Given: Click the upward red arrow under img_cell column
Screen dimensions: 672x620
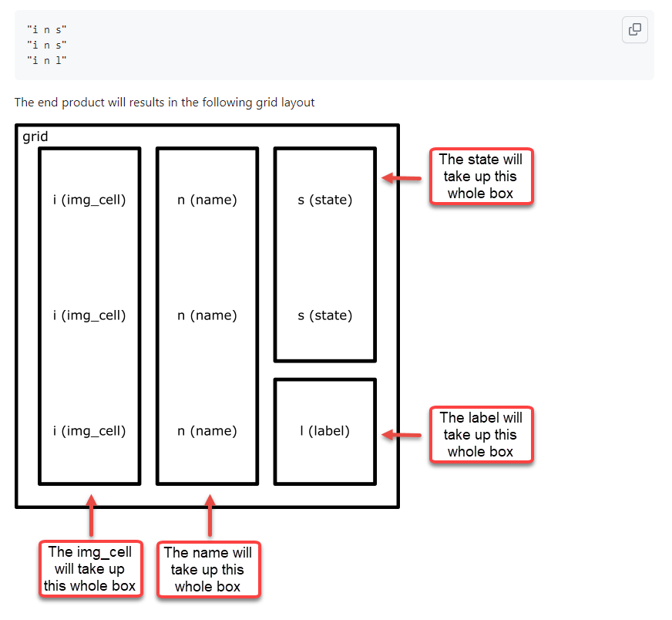Looking at the screenshot, I should coord(91,515).
